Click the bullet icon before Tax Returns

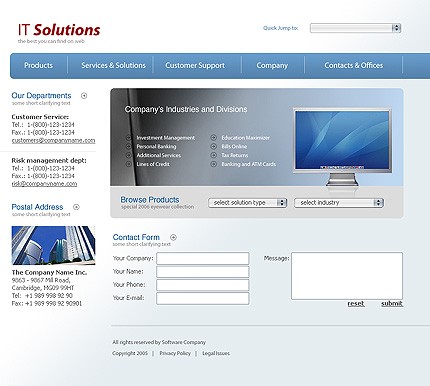coord(214,155)
